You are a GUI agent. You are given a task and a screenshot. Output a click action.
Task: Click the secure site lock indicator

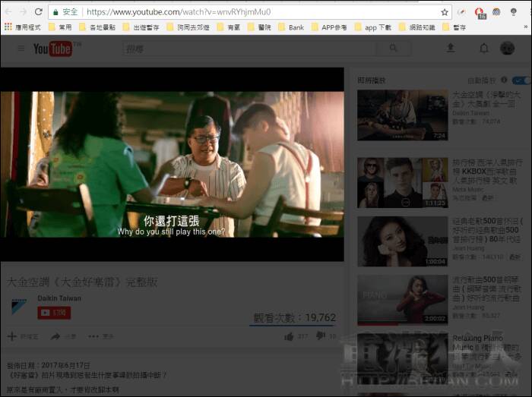pos(65,12)
